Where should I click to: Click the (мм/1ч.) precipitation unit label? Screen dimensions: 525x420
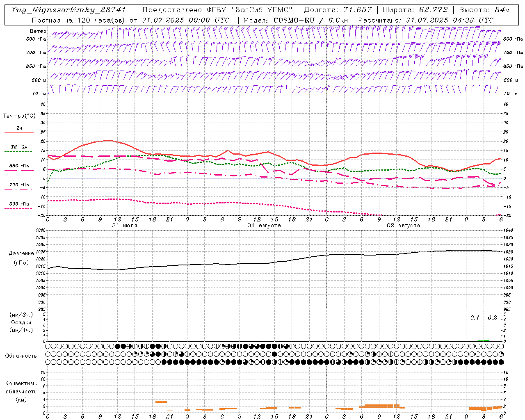pos(21,330)
